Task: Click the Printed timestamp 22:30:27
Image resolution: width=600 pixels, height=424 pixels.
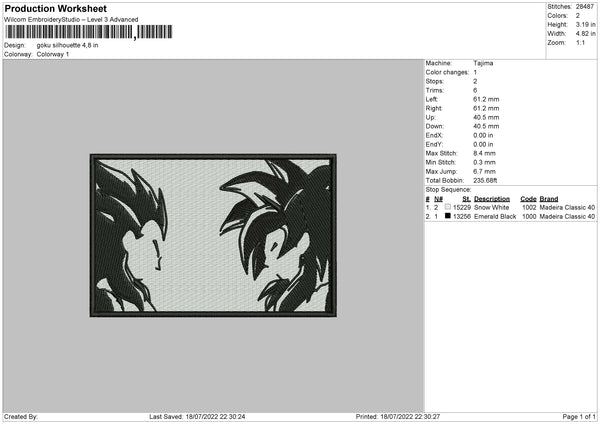Action: pyautogui.click(x=426, y=417)
